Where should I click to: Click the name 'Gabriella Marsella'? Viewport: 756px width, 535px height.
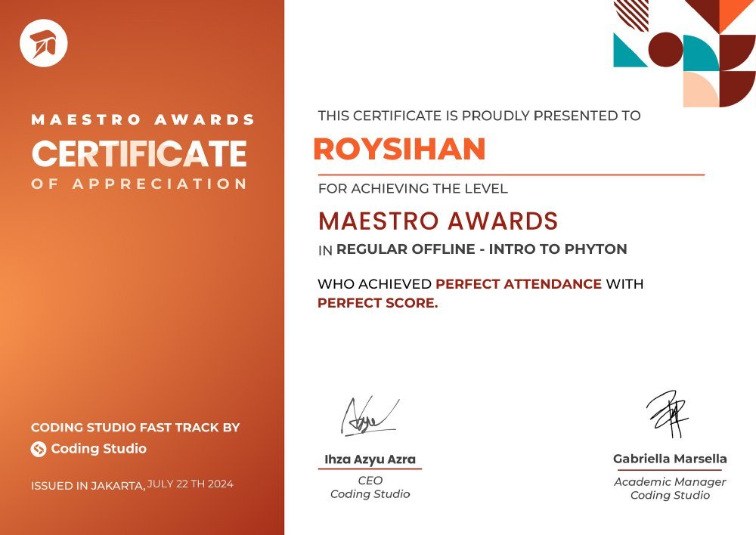coord(670,459)
